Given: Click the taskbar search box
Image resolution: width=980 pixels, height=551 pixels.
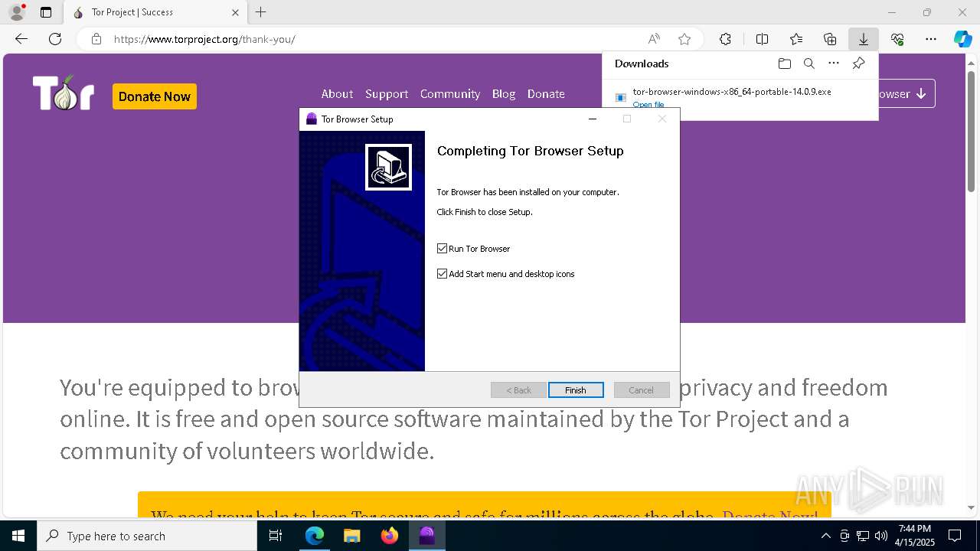Looking at the screenshot, I should tap(147, 536).
